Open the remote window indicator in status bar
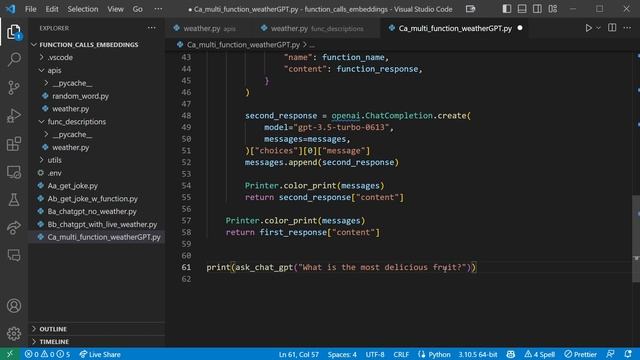This screenshot has height=360, width=640. pos(10,354)
